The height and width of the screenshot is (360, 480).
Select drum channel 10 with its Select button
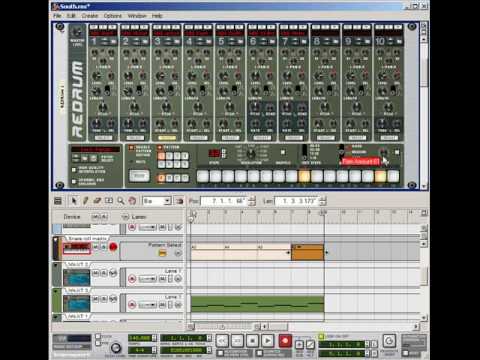coord(388,138)
